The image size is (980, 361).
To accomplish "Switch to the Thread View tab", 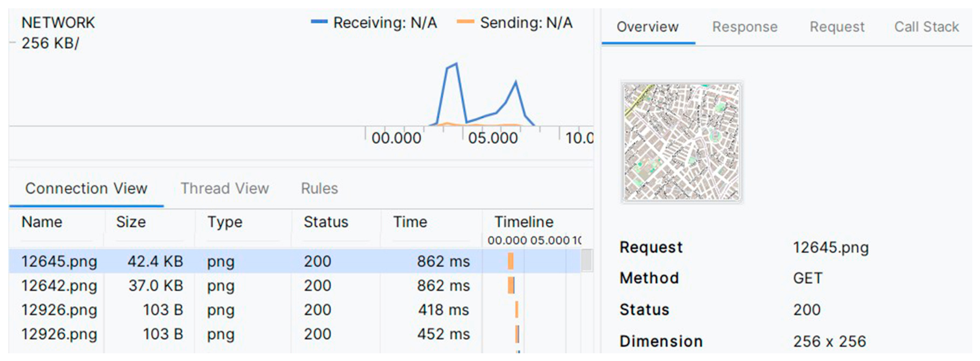I will tap(224, 189).
